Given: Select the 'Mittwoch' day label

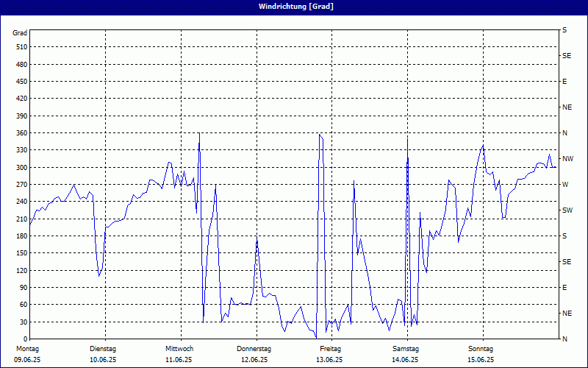Looking at the screenshot, I should coord(179,349).
